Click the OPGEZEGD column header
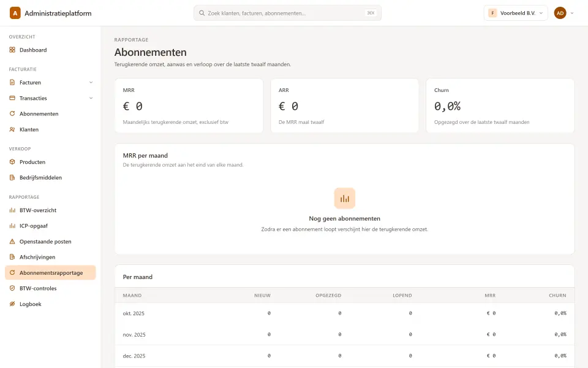Viewport: 588px width, 368px height. (x=328, y=296)
